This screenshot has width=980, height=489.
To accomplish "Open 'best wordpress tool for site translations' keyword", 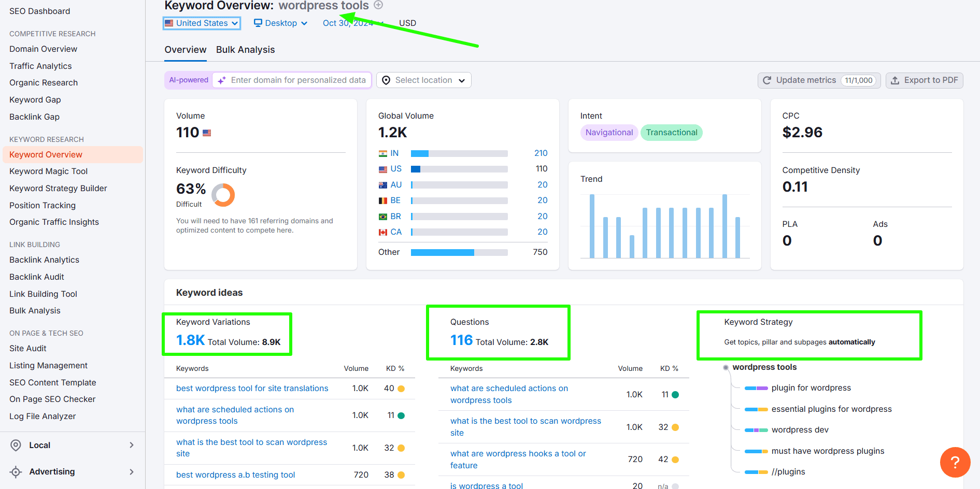I will coord(252,389).
